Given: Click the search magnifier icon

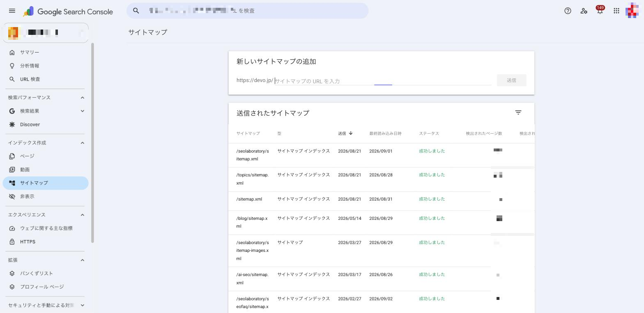Looking at the screenshot, I should (136, 11).
